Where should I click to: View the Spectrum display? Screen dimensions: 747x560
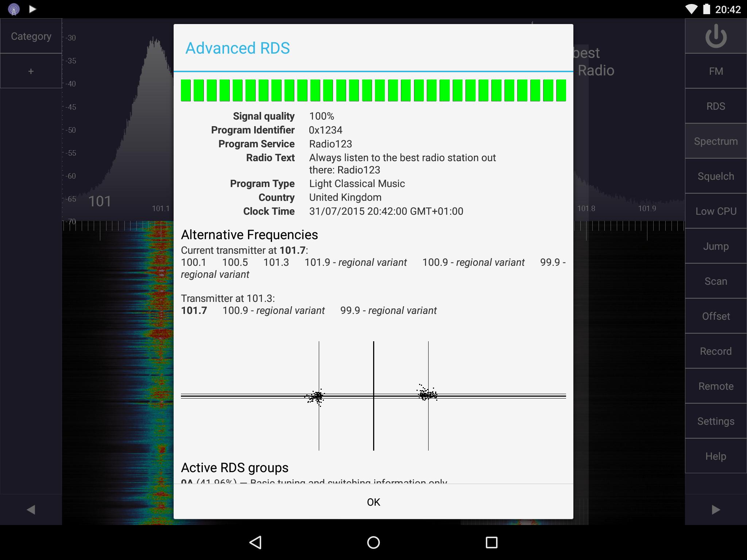(x=715, y=142)
